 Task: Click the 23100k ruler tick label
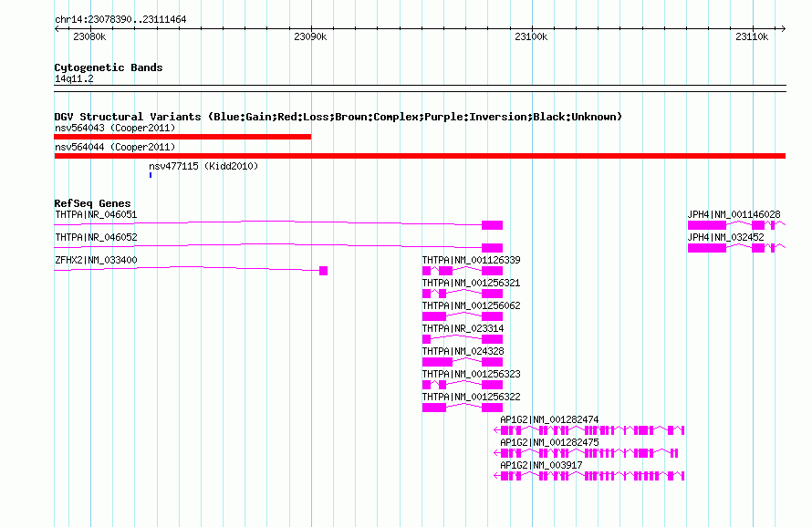[531, 36]
